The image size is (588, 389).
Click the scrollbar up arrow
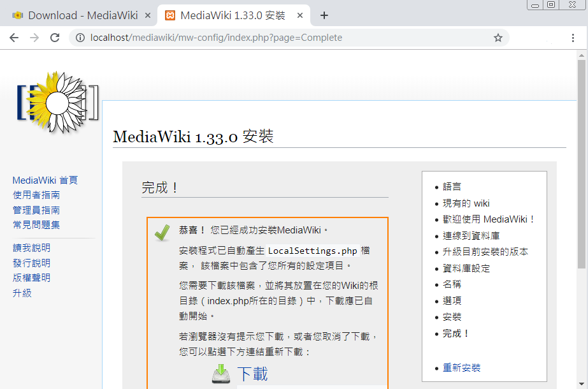[581, 55]
